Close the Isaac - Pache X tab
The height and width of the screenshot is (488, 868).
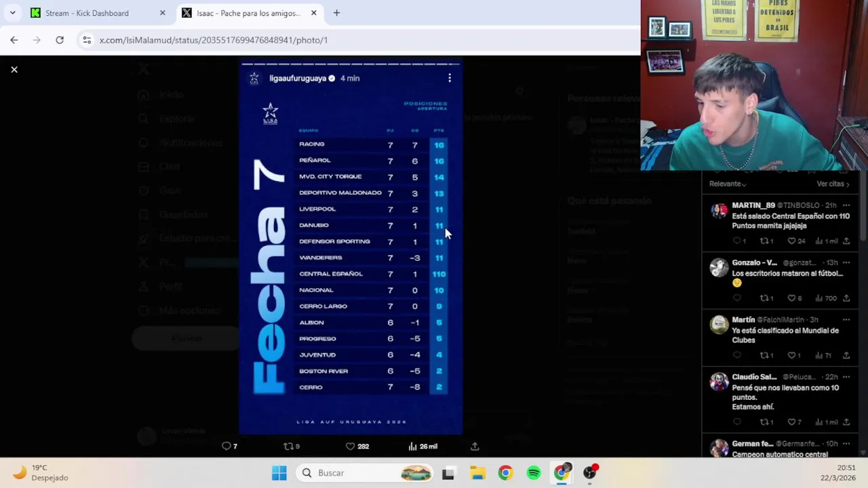tap(313, 13)
